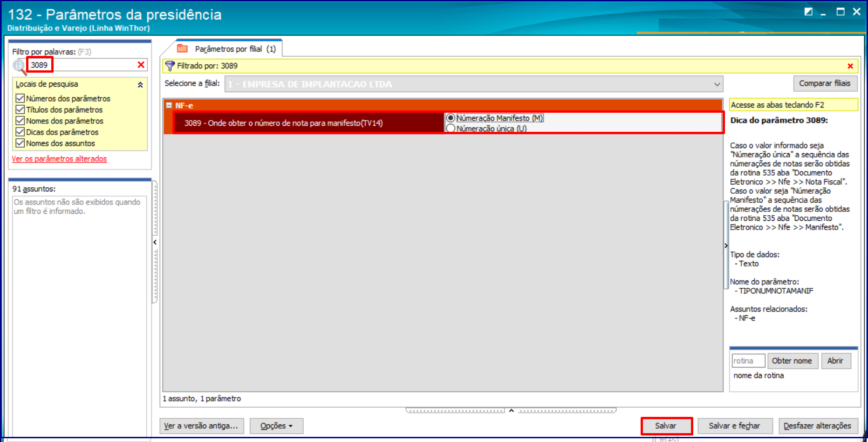The image size is (868, 442).
Task: Collapse the Locais de pesquisa panel
Action: click(140, 85)
